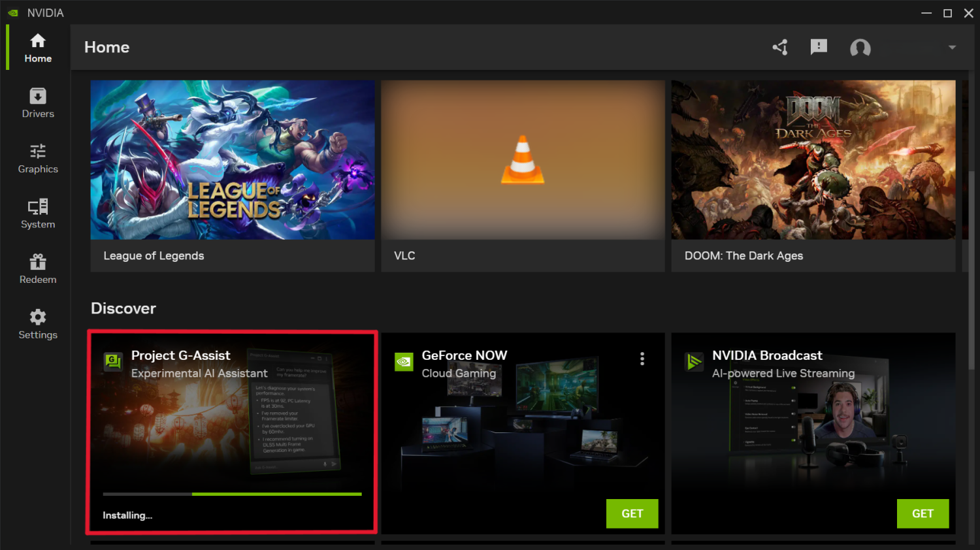This screenshot has width=980, height=550.
Task: Close the NVIDIA app window
Action: 968,13
